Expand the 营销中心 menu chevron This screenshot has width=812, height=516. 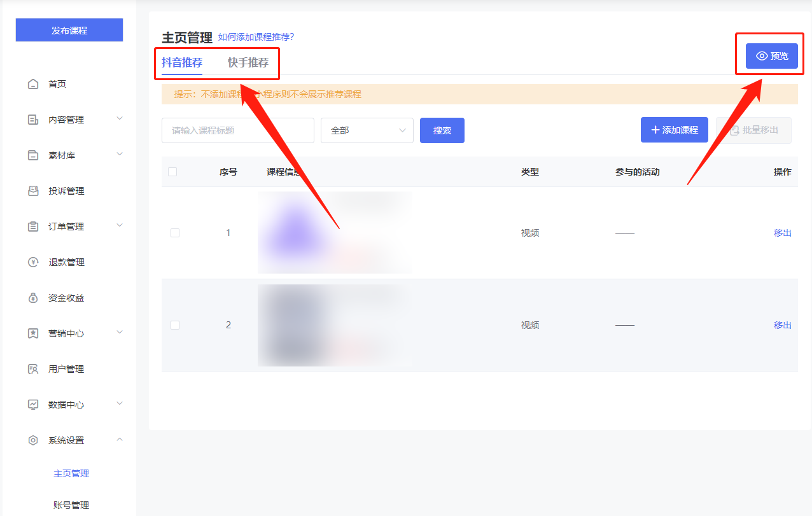click(119, 333)
